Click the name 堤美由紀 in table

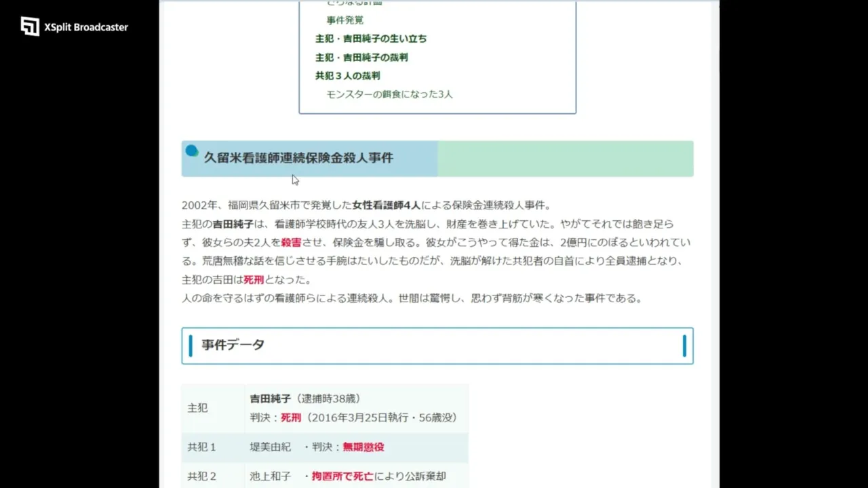pyautogui.click(x=270, y=447)
